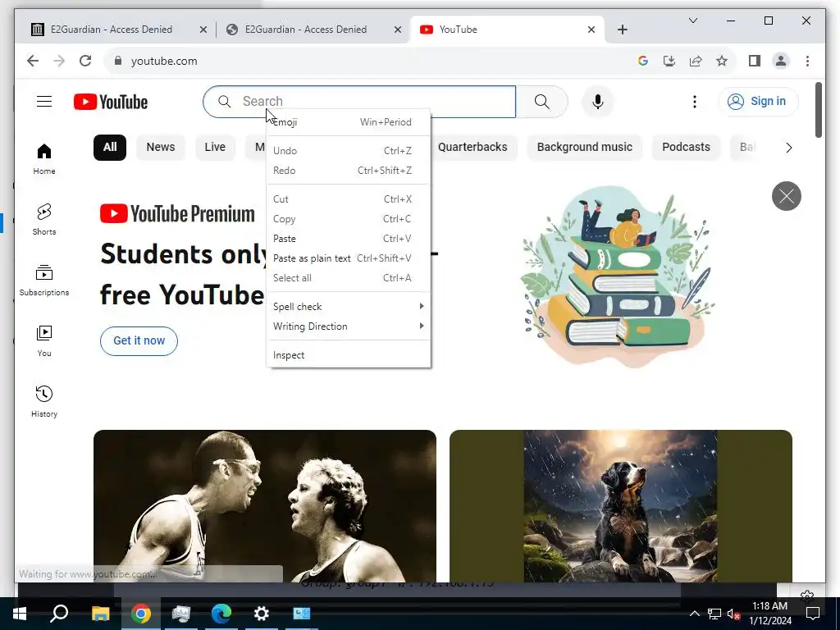This screenshot has height=630, width=840.
Task: Show hidden tray icons chevron
Action: [694, 614]
